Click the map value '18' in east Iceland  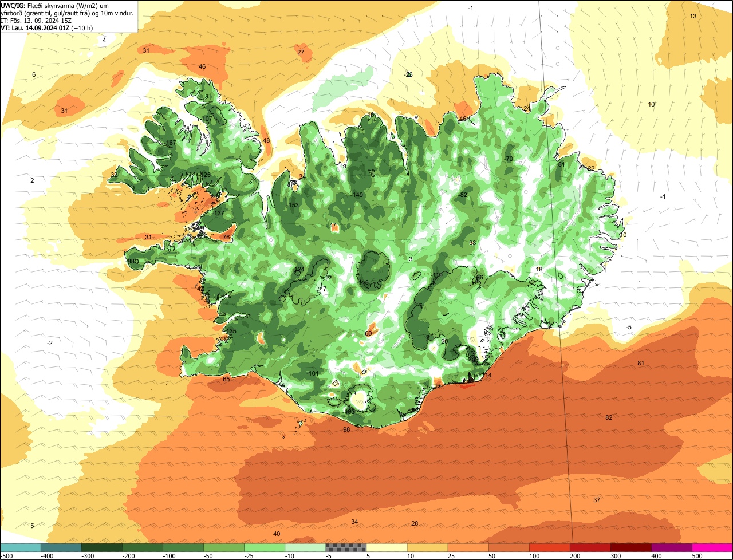[539, 269]
